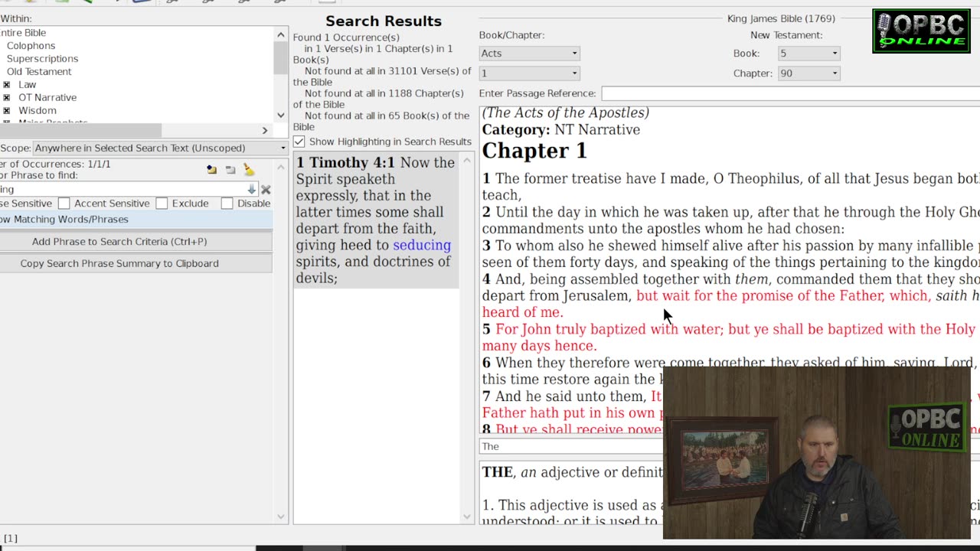Enable the Exclude checkbox
Screen dimensions: 980x551
[162, 203]
